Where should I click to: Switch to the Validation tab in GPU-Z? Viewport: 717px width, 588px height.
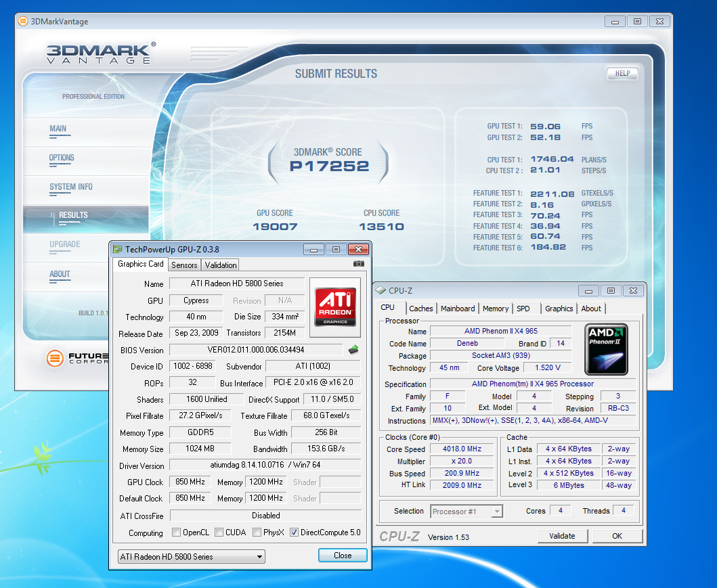coord(221,265)
